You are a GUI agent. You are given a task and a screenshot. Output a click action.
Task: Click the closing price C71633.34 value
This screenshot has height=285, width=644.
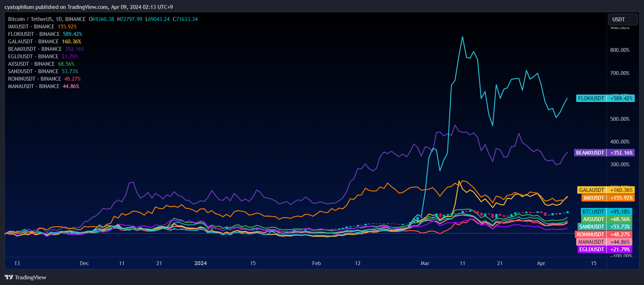point(185,19)
